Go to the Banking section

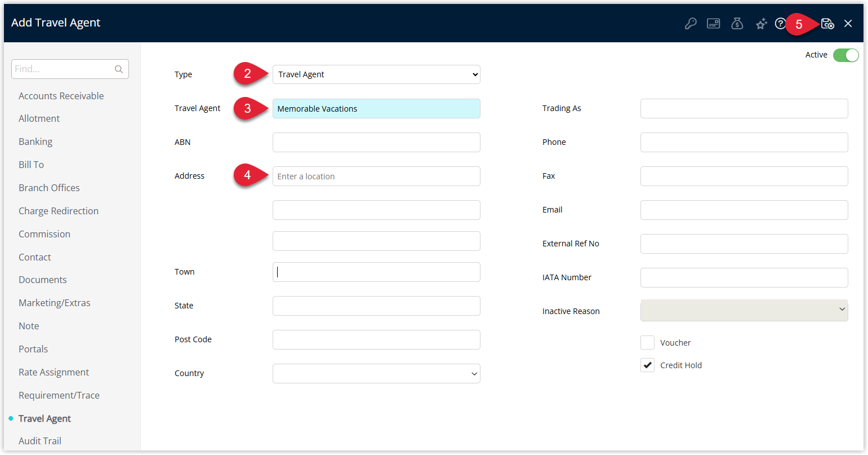pyautogui.click(x=35, y=142)
